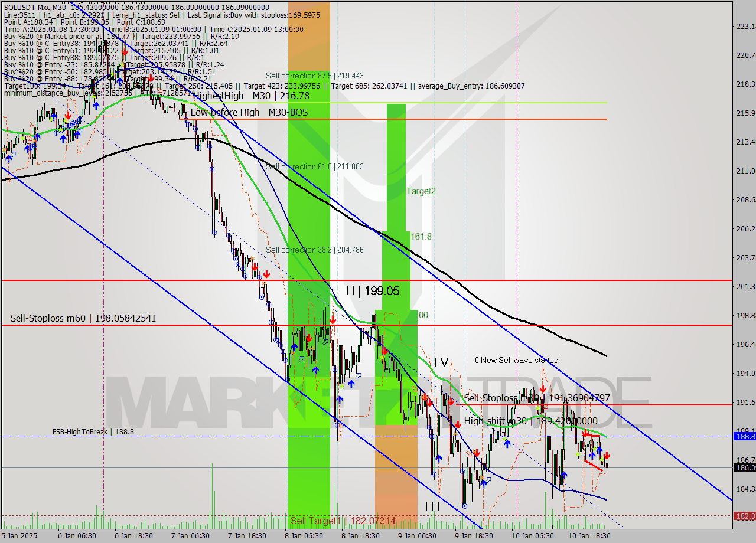Click the green '161.8' Fibonacci label

tap(421, 236)
